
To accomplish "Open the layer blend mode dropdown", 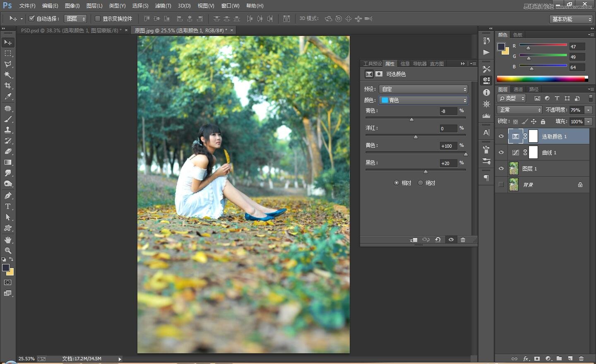I will coord(519,110).
